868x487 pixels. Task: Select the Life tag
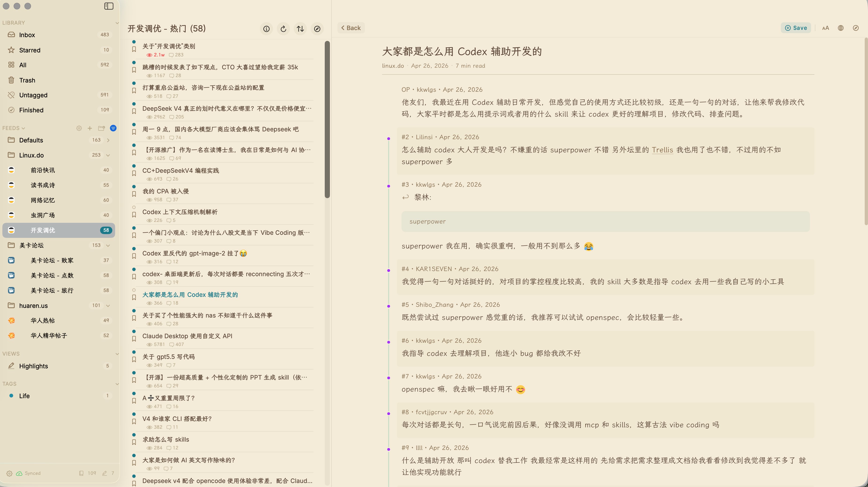point(59,396)
